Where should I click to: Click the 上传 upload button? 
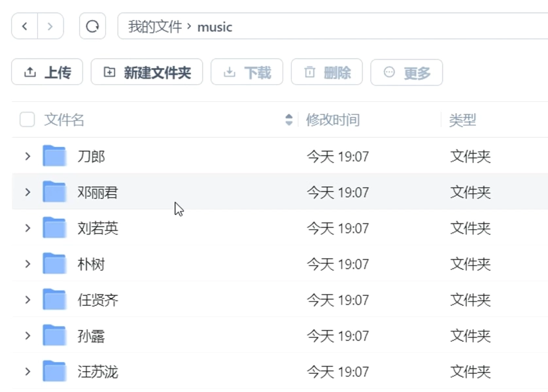tap(47, 72)
